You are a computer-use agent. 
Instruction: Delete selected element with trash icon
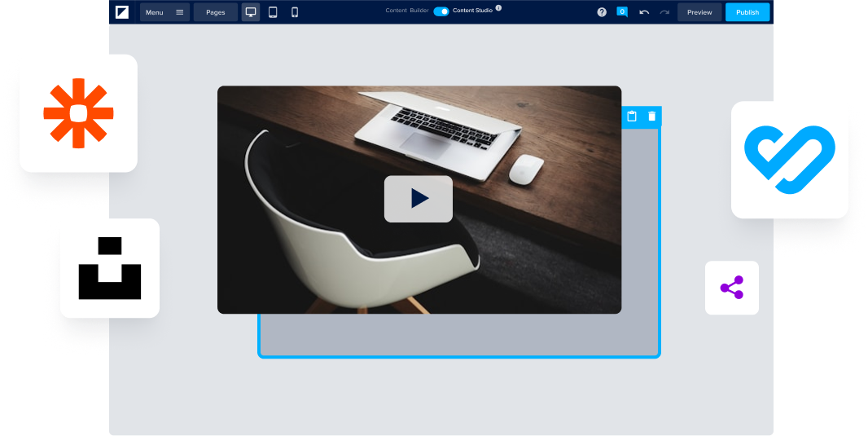coord(651,117)
